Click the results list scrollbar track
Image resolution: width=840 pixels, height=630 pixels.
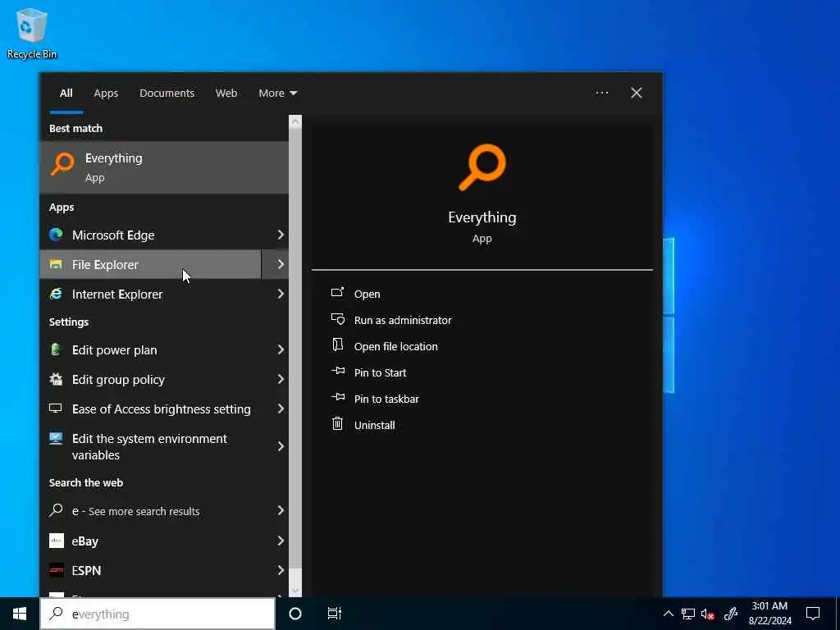295,356
